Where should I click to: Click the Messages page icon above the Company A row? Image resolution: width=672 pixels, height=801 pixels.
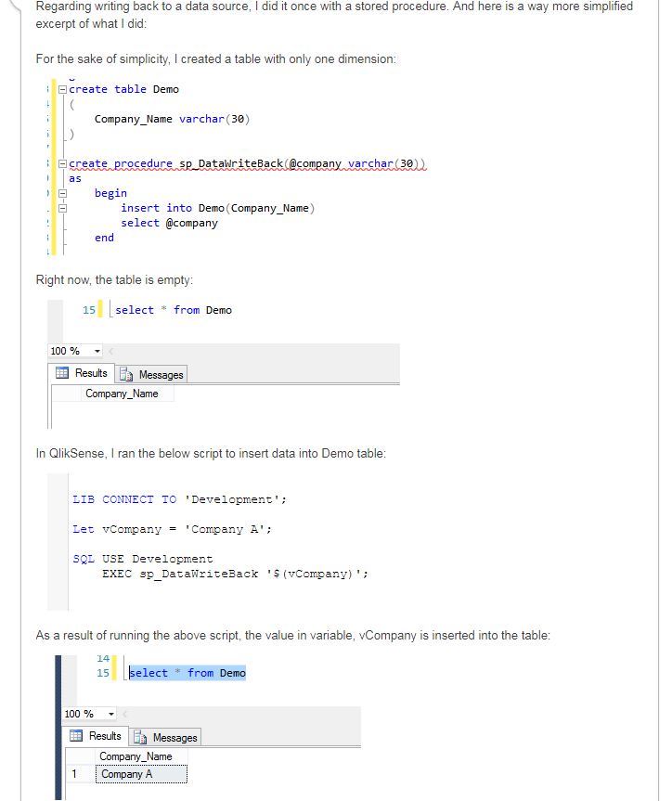(140, 738)
